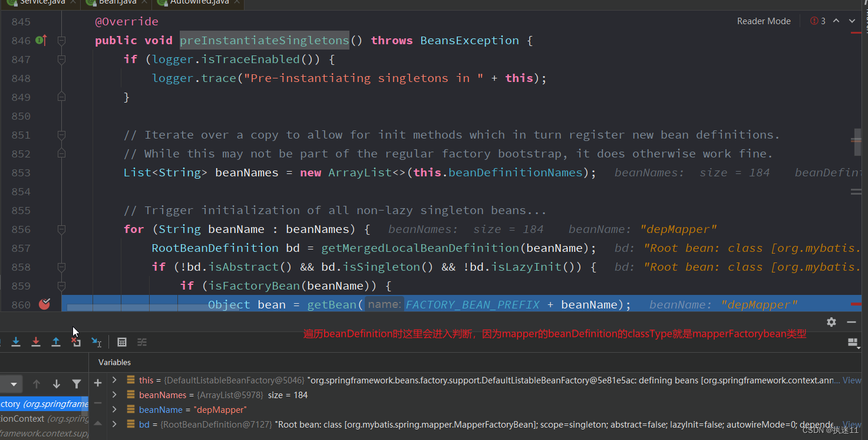Select the next frame down arrow

coord(57,384)
